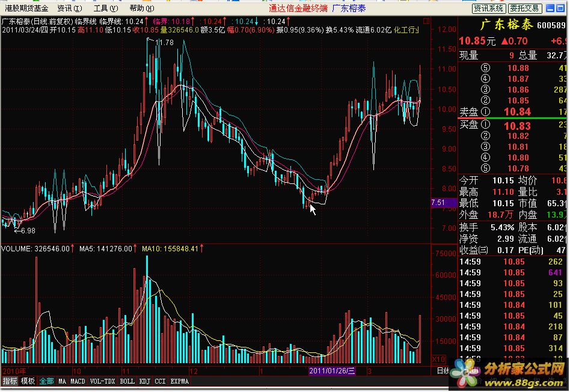Image resolution: width=570 pixels, height=392 pixels.
Task: Click the 2010年 label on the time axis
Action: click(14, 372)
